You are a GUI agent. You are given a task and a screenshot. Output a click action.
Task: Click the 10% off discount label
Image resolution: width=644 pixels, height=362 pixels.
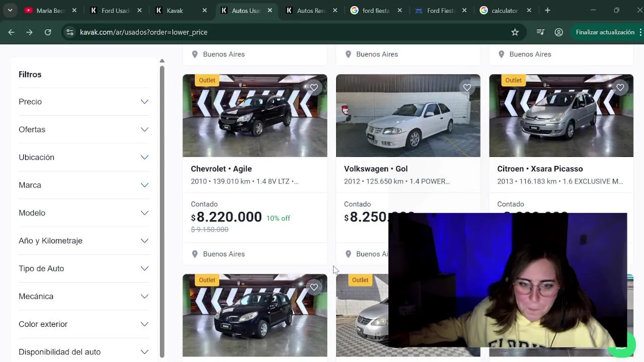pos(278,218)
